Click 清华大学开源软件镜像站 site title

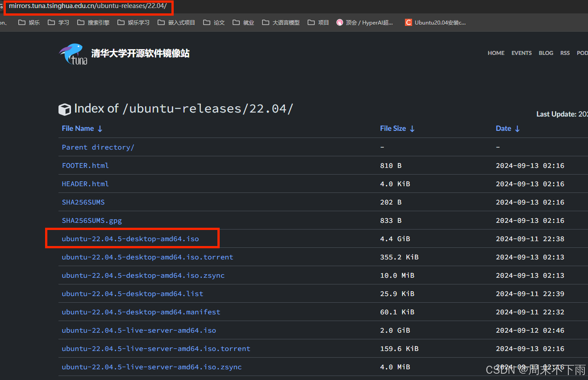pos(141,53)
